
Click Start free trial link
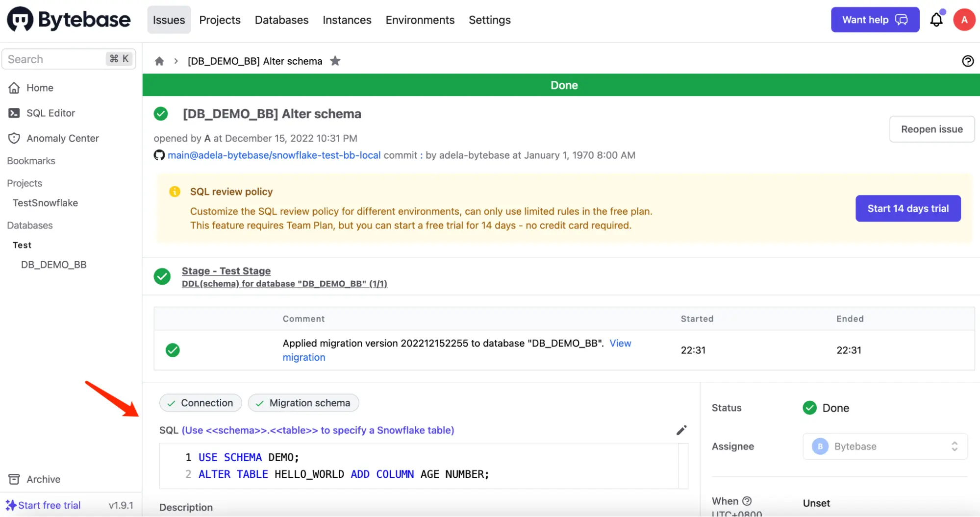[x=49, y=505]
